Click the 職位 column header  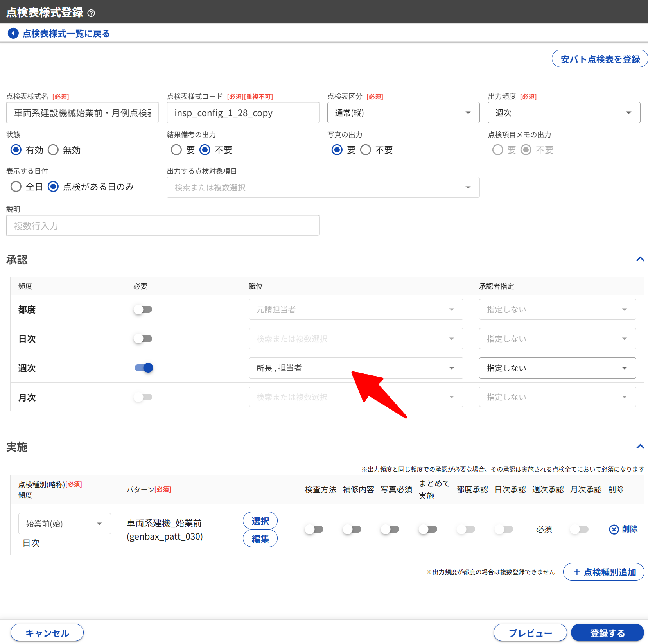256,286
